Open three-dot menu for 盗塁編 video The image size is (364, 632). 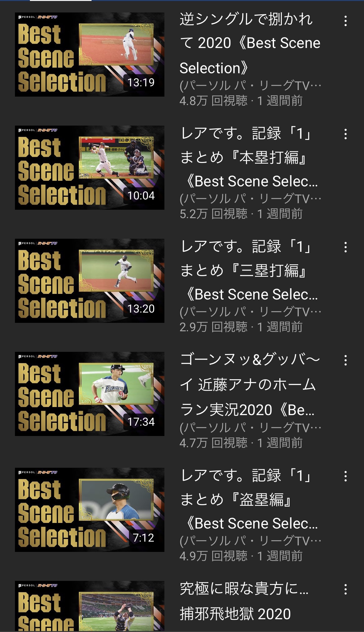coord(345,476)
